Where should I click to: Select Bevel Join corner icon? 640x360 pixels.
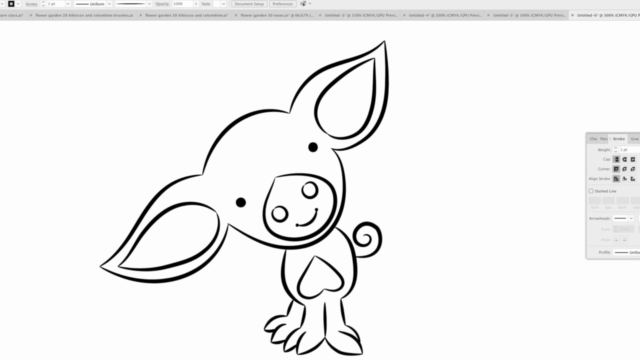click(x=633, y=169)
